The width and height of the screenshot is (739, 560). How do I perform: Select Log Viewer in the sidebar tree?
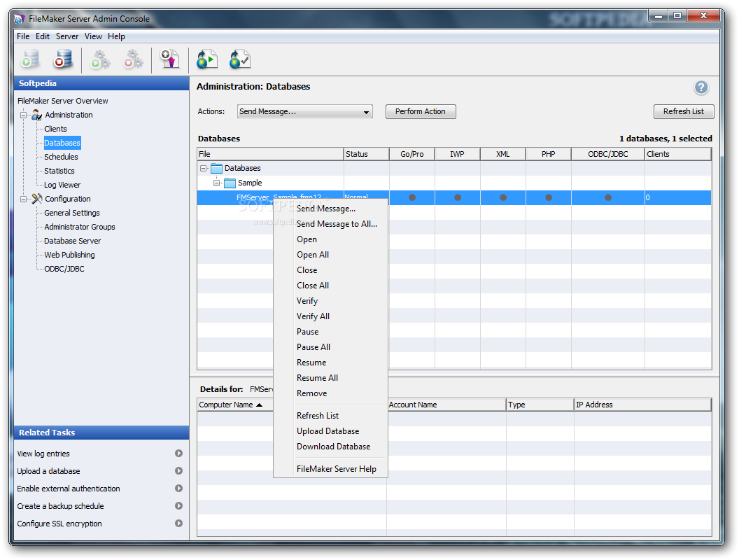coord(62,185)
